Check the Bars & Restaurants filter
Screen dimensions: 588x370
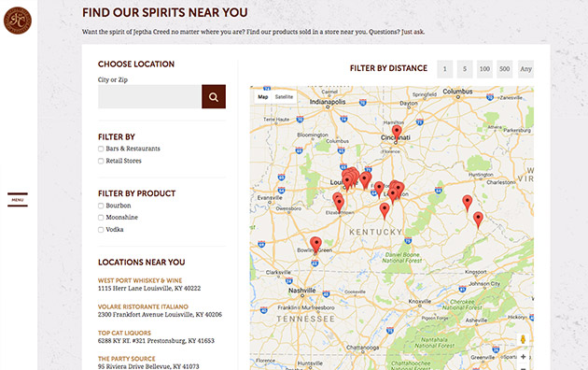point(101,149)
